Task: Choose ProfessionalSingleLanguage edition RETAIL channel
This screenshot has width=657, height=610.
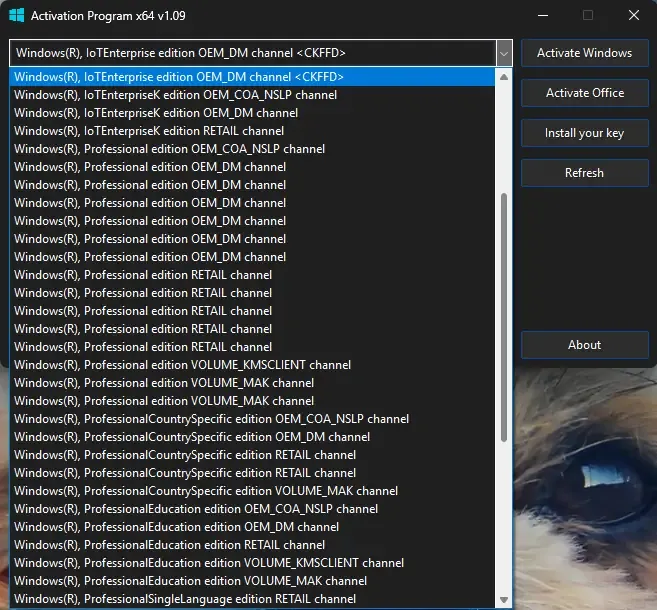Action: pyautogui.click(x=252, y=599)
